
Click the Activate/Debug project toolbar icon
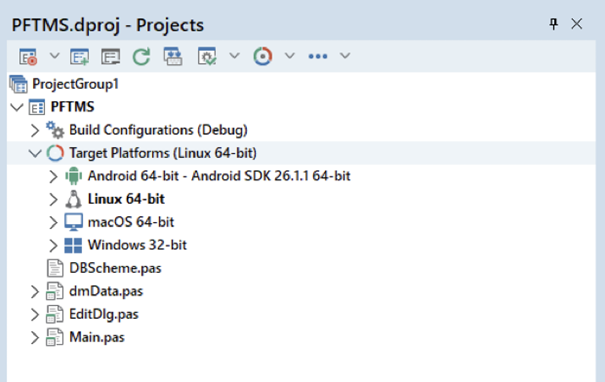(28, 56)
